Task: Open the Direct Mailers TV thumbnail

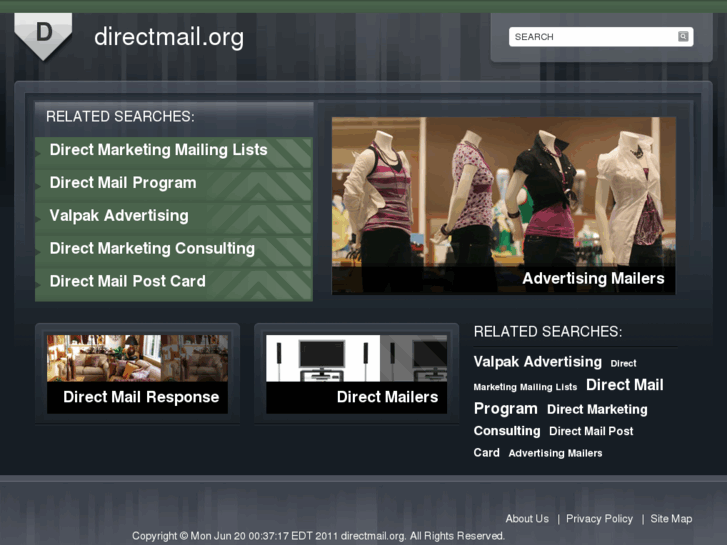Action: coord(357,358)
